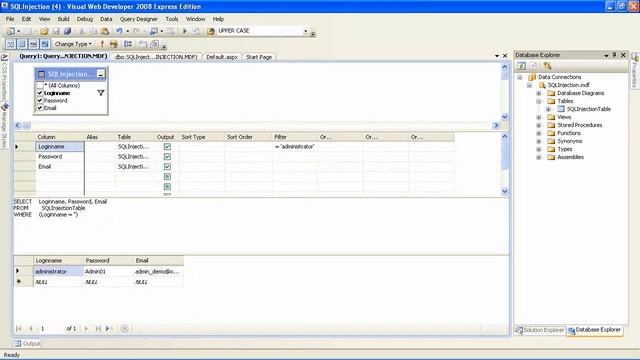The image size is (640, 360).
Task: Select the ='administrator' filter cell
Action: 295,147
